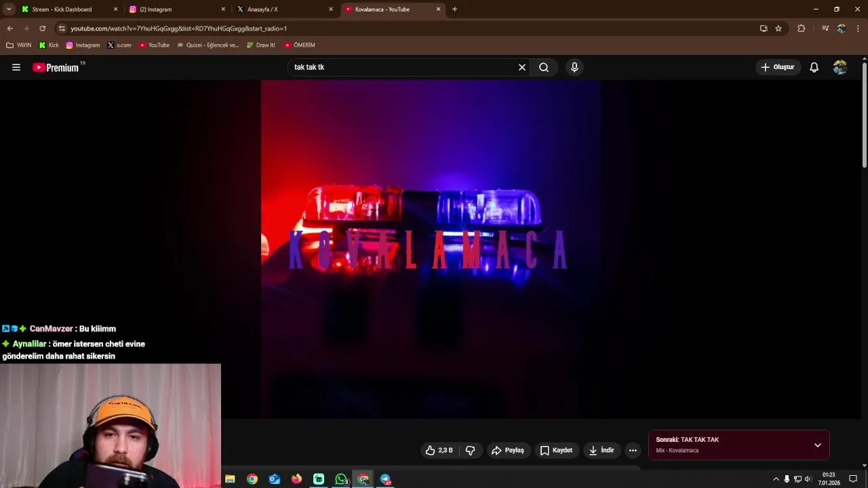Open the x.com bookmark
The height and width of the screenshot is (488, 868).
coord(119,45)
